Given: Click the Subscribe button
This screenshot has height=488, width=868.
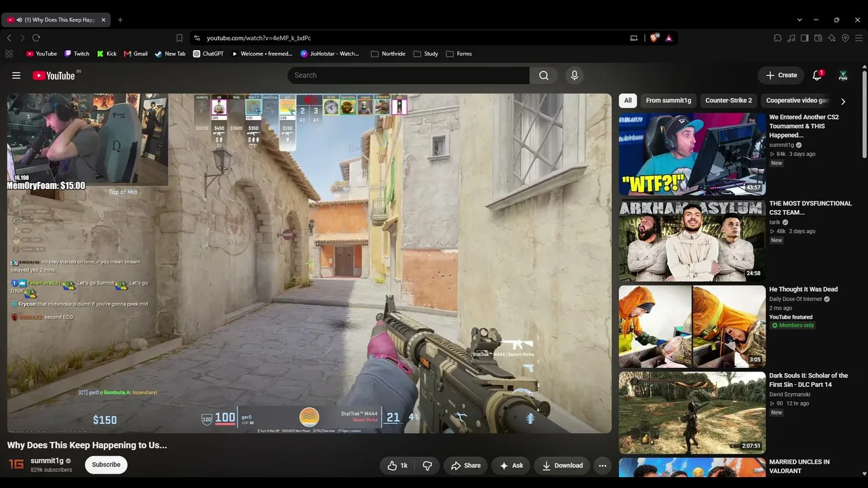Looking at the screenshot, I should tap(106, 465).
